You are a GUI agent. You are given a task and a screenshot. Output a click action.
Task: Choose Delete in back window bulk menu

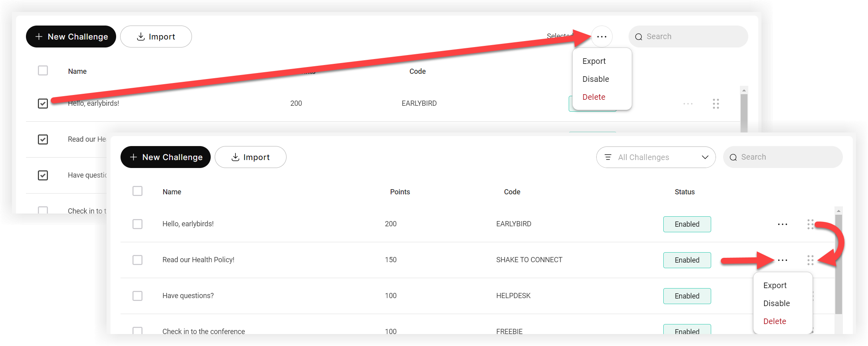(594, 97)
